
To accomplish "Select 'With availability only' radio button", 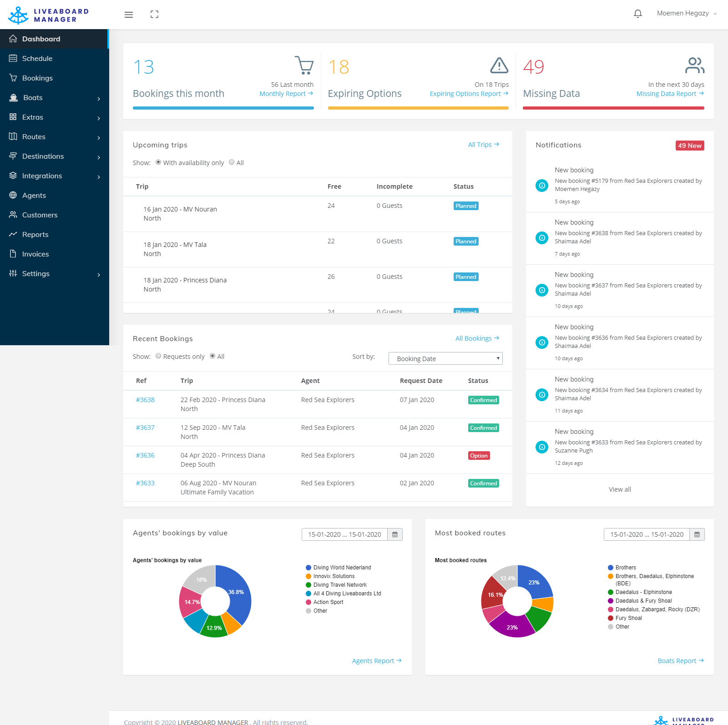I will point(158,162).
